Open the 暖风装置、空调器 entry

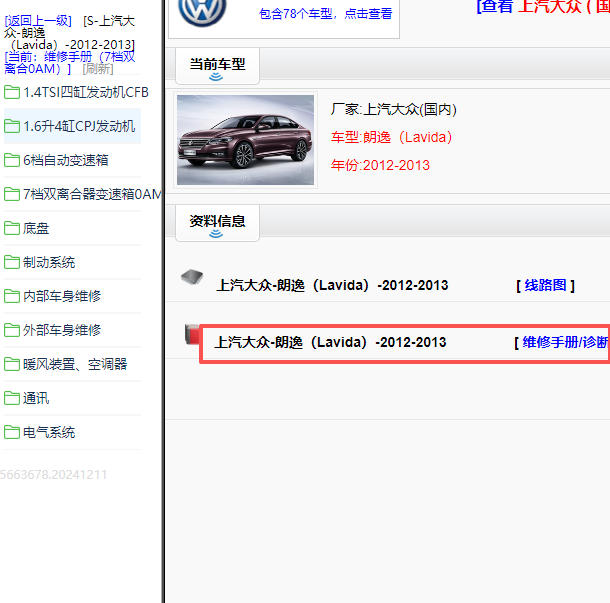coord(75,364)
